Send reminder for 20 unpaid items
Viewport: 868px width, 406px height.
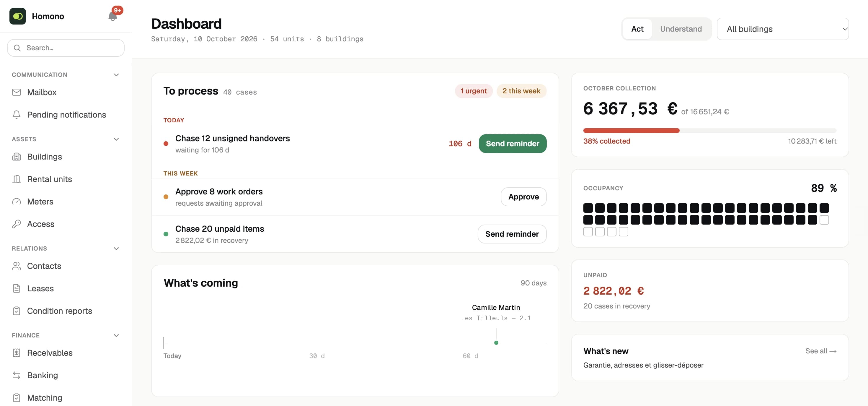point(512,234)
